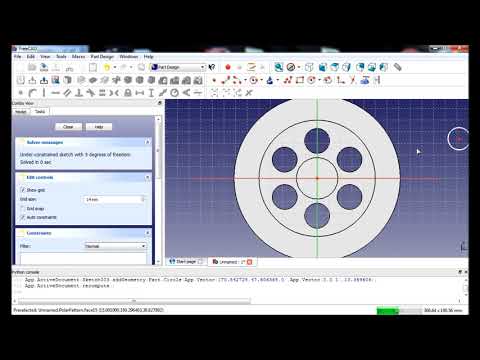Open the View menu
480x360 pixels.
point(45,57)
